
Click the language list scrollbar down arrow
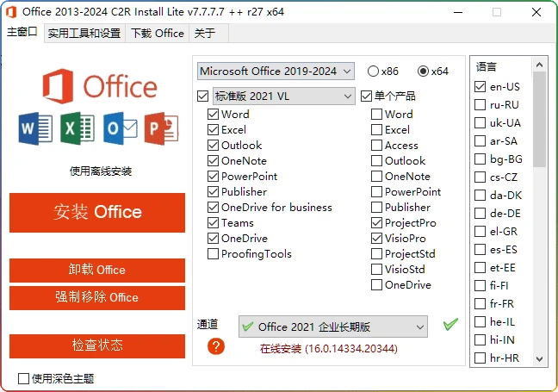(x=540, y=358)
